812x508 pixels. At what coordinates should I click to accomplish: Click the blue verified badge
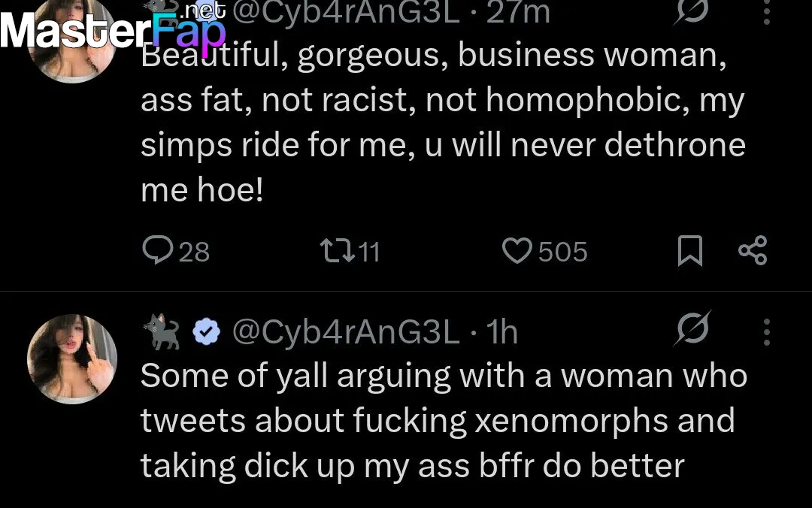[207, 331]
